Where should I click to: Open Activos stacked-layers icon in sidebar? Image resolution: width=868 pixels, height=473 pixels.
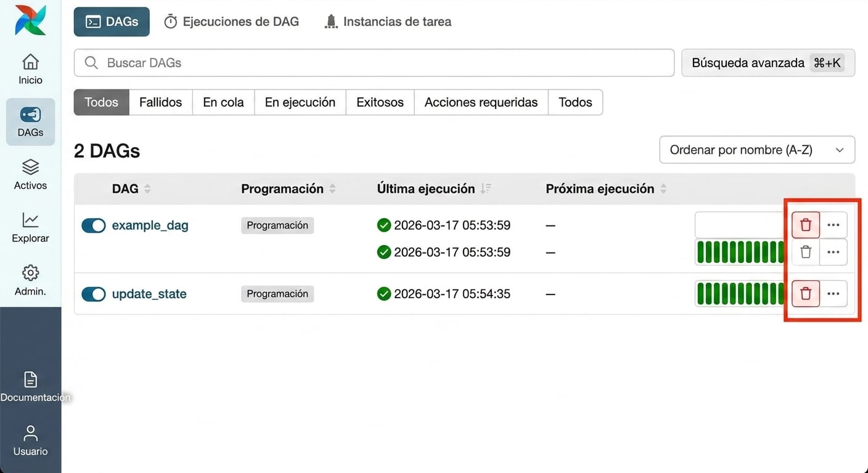pos(30,167)
